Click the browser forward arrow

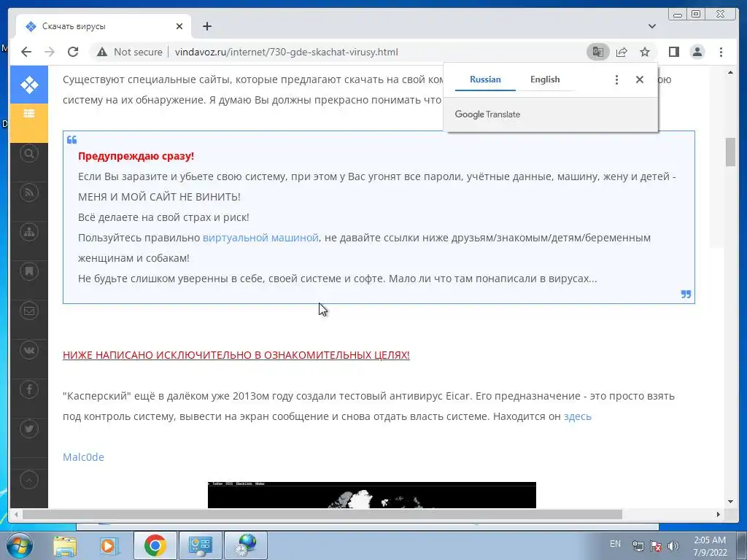(x=50, y=52)
